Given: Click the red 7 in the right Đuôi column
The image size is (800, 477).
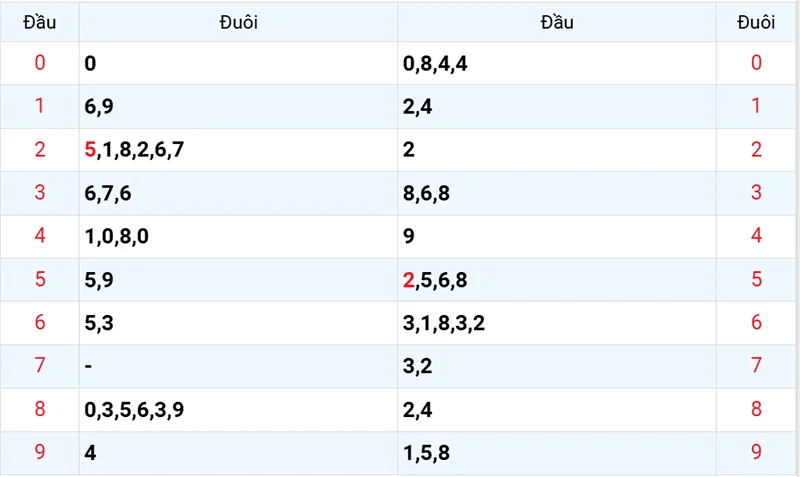Looking at the screenshot, I should [x=756, y=366].
